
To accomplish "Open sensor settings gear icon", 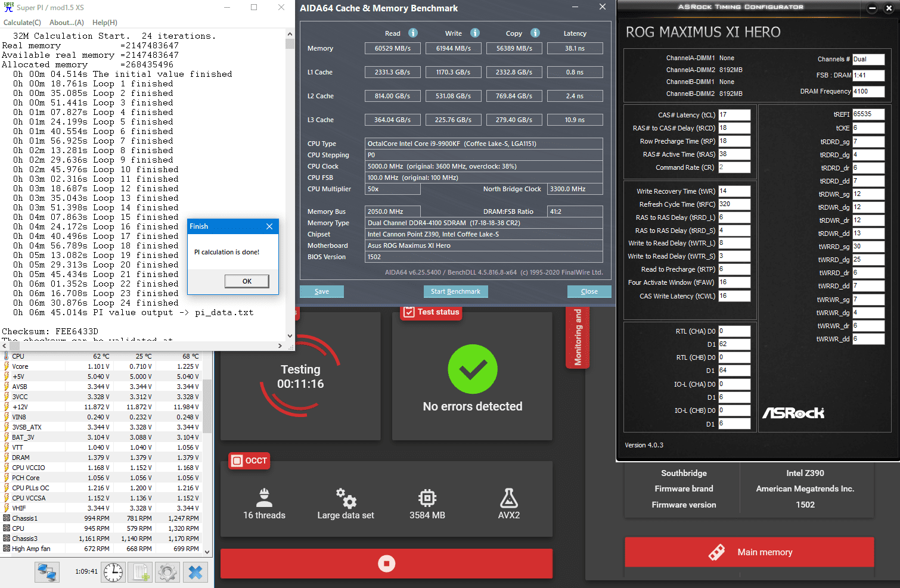I will 167,573.
